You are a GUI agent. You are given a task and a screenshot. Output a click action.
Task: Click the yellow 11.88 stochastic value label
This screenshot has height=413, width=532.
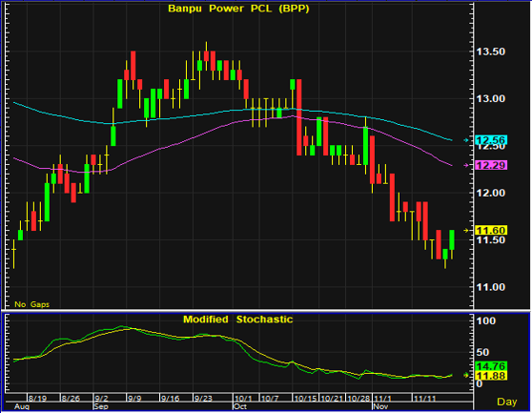tap(491, 376)
